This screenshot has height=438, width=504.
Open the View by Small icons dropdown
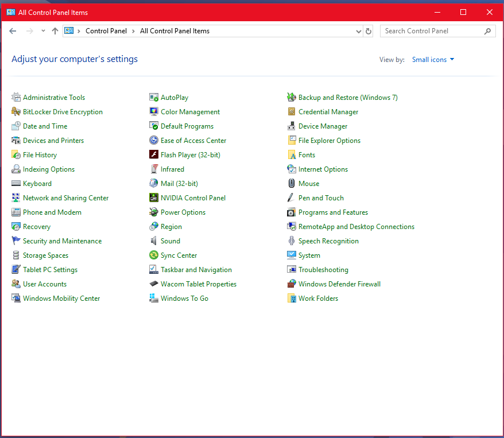click(433, 60)
